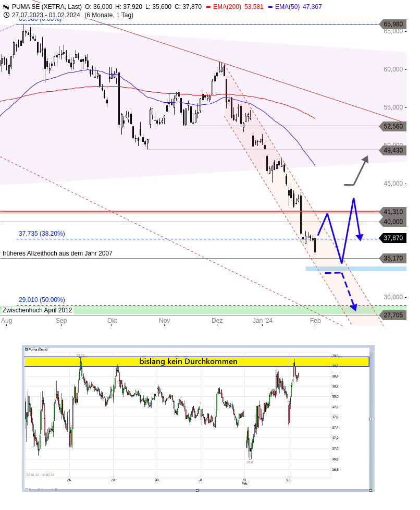This screenshot has height=510, width=420.
Task: Click the EMA(50) legend label
Action: pos(287,6)
